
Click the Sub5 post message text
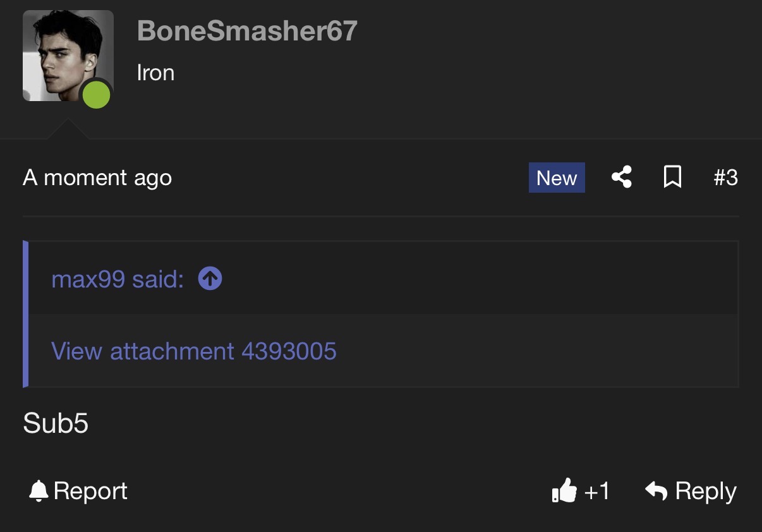[x=56, y=423]
